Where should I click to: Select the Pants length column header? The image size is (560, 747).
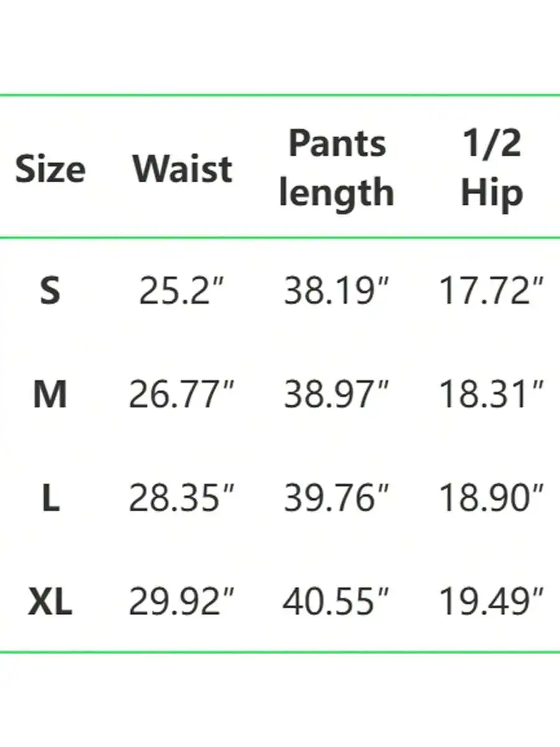coord(337,168)
